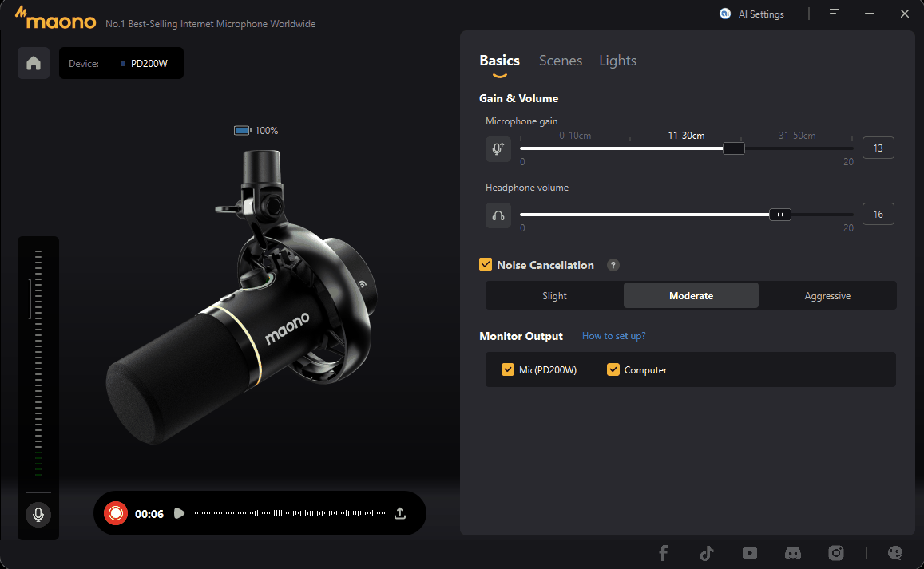Screen dimensions: 924x569
Task: Click the recording waveform timeline
Action: [x=290, y=513]
